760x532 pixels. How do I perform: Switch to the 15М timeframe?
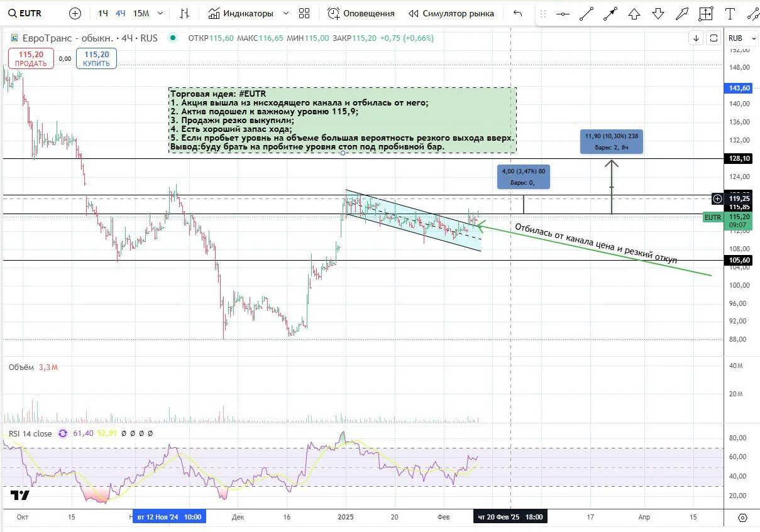click(141, 13)
